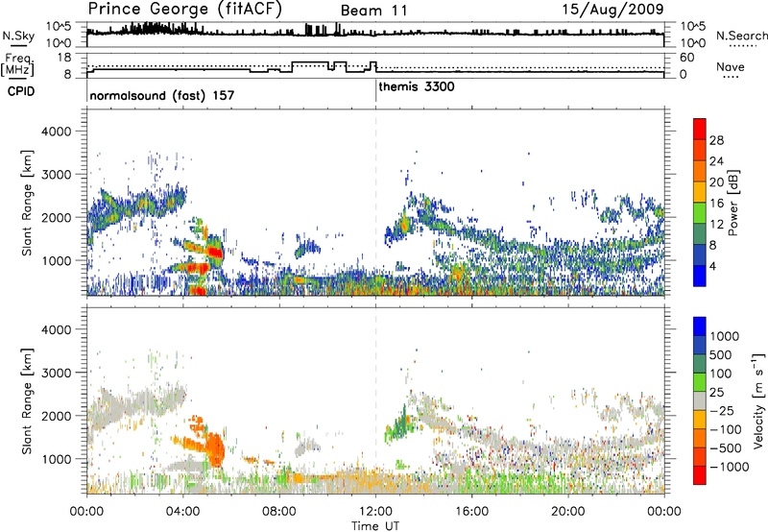Image resolution: width=768 pixels, height=532 pixels.
Task: Click '2000' on velocity panel range axis
Action: [x=56, y=416]
